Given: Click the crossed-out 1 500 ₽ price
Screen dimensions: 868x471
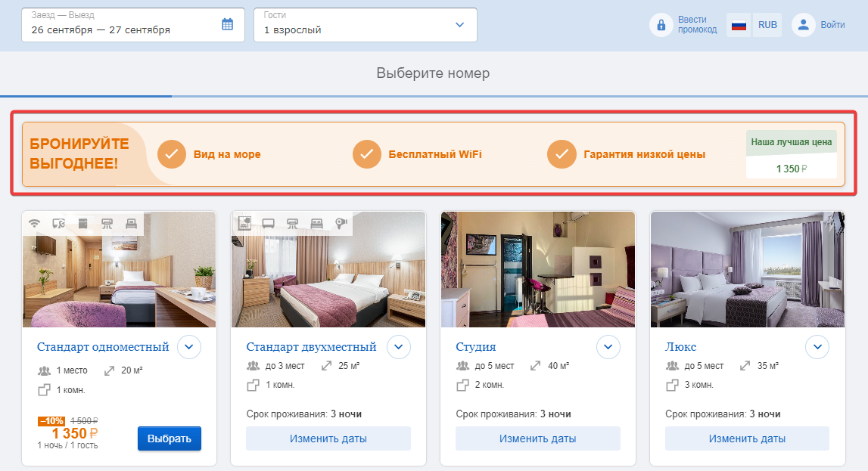Looking at the screenshot, I should (84, 420).
